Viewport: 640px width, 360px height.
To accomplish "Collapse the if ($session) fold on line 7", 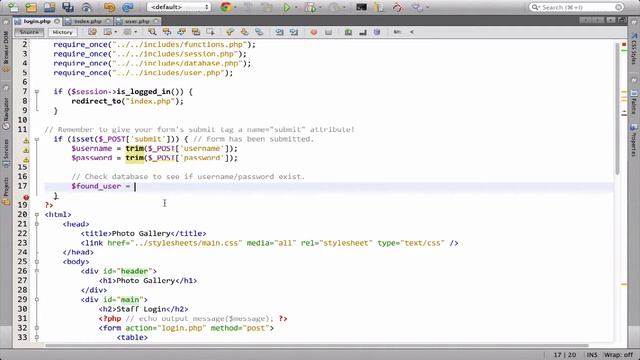I will click(37, 92).
